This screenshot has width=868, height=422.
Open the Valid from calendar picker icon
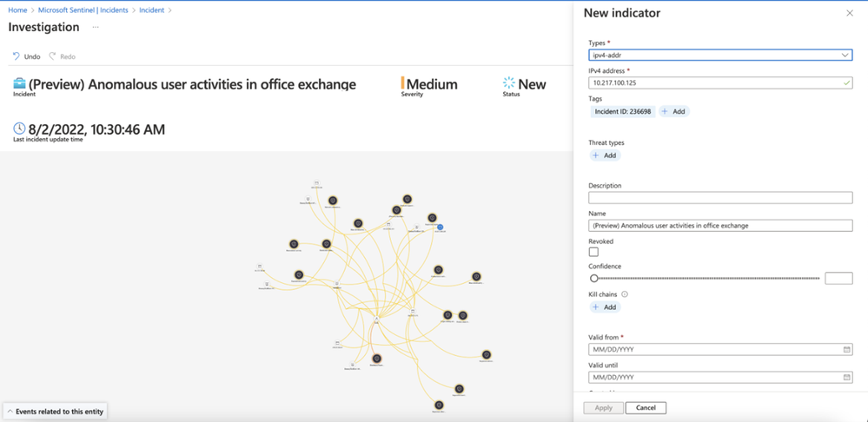pos(846,350)
